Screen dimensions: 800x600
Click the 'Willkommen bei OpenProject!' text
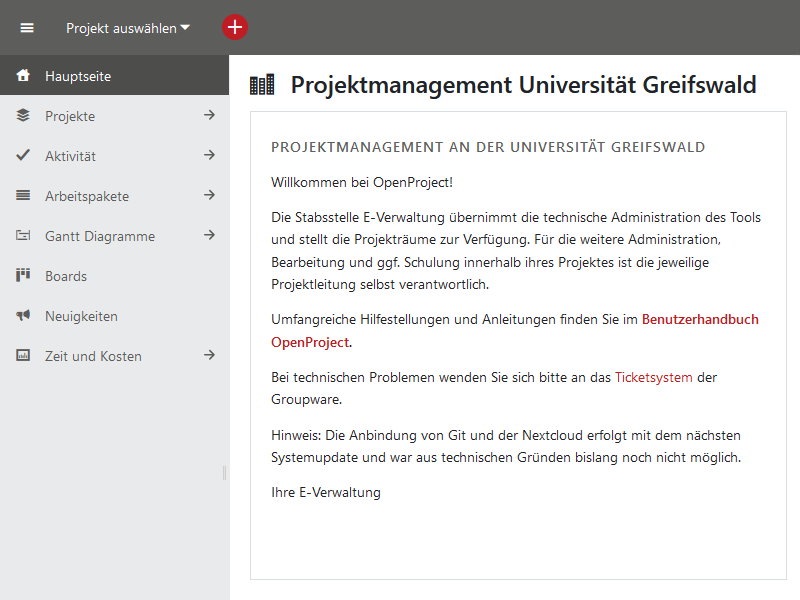point(362,182)
